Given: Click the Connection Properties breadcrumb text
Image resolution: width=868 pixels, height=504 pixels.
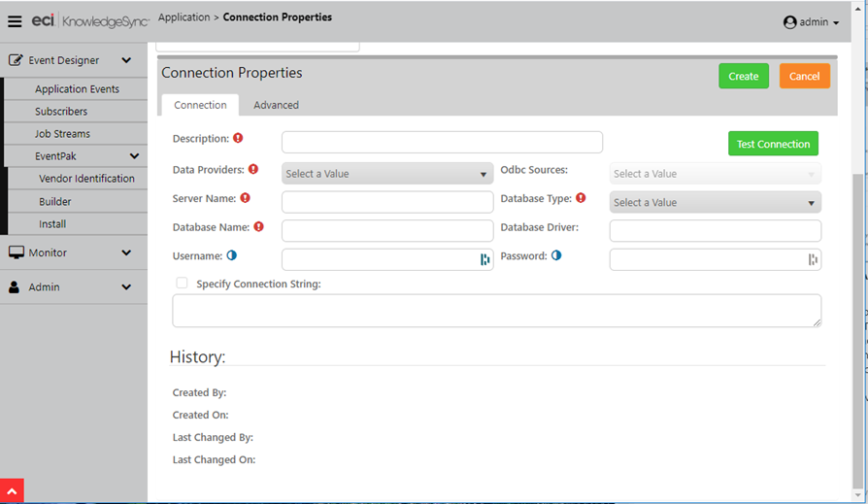Looking at the screenshot, I should click(x=278, y=17).
